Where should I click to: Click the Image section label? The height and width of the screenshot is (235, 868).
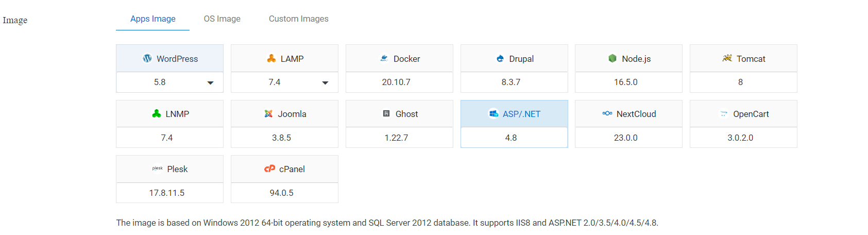pos(15,20)
